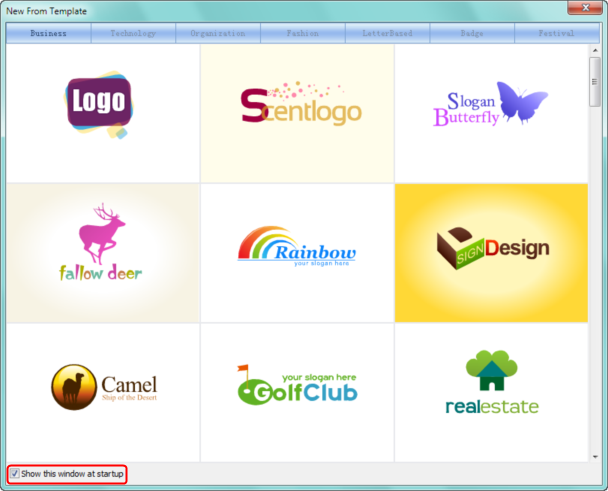608x491 pixels.
Task: Click the scrollbar up arrow
Action: (x=595, y=50)
